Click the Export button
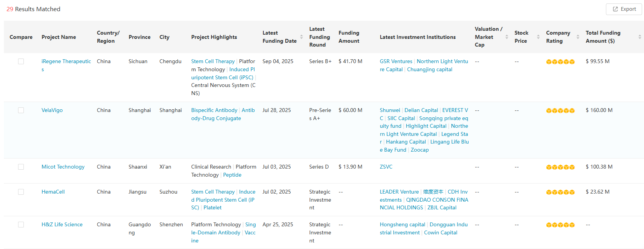644x249 pixels. [624, 9]
